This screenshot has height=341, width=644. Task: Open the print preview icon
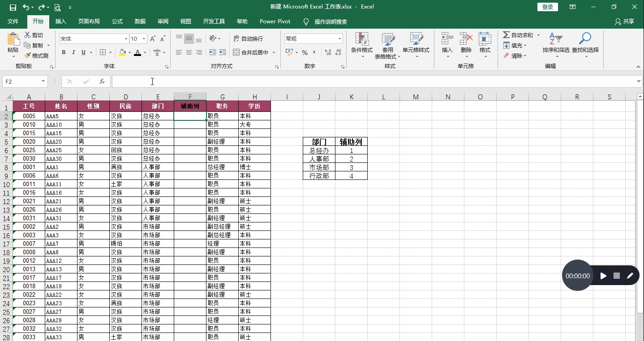(x=57, y=7)
